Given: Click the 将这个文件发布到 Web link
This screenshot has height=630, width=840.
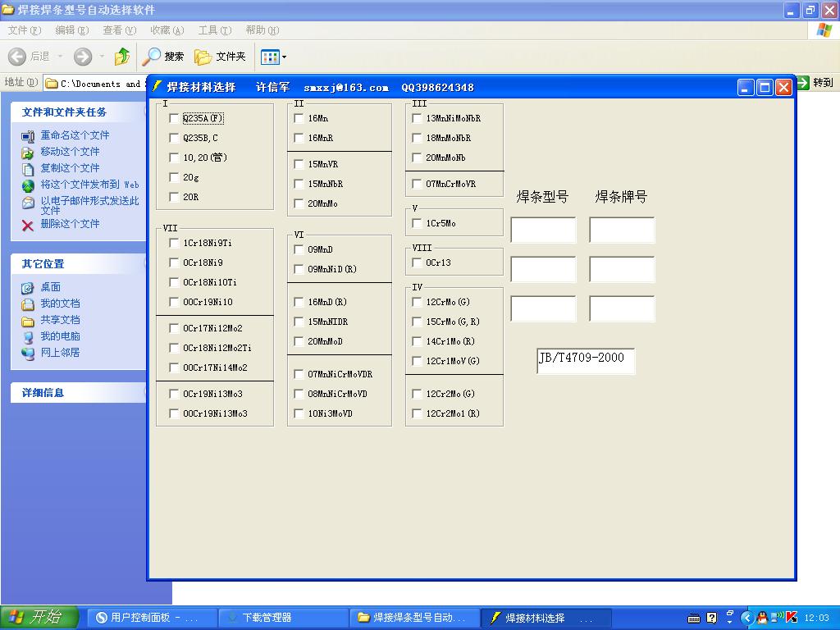Looking at the screenshot, I should (90, 185).
